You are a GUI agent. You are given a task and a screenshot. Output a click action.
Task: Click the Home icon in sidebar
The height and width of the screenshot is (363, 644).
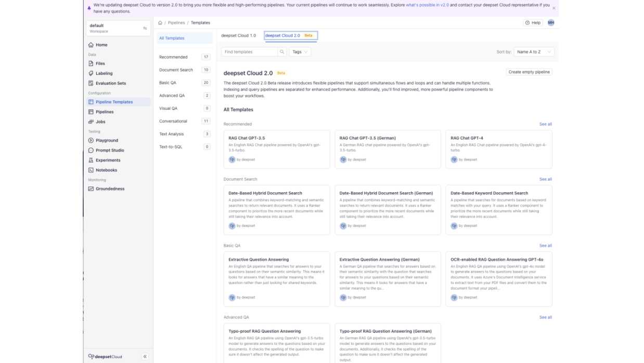(91, 45)
